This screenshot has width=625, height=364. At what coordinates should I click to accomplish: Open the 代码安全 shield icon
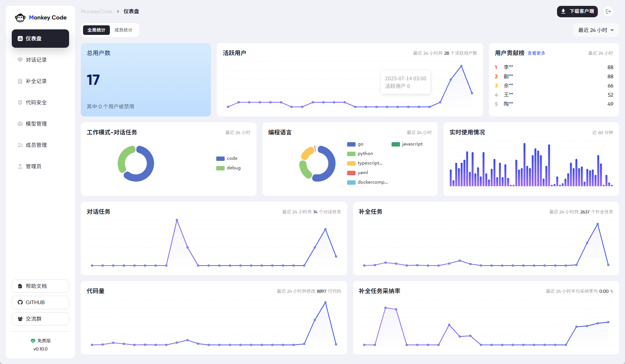pyautogui.click(x=20, y=102)
